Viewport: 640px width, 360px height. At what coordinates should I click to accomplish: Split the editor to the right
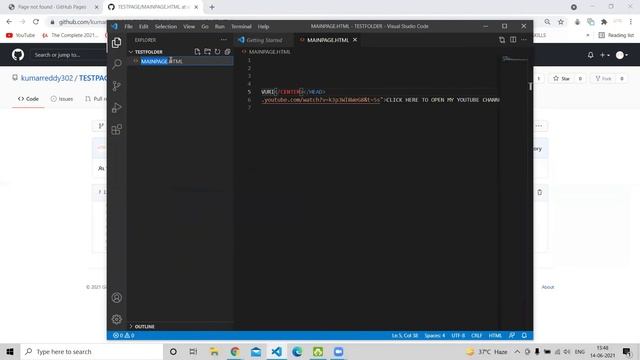pos(513,40)
